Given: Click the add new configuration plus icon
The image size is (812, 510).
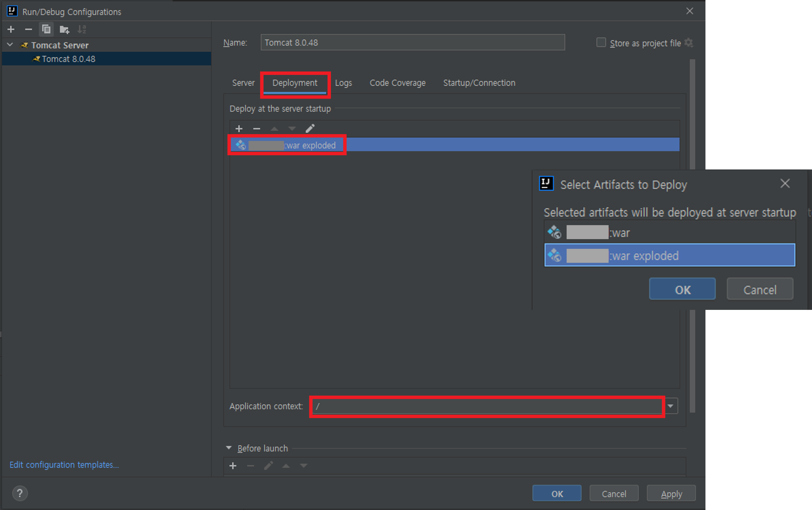Looking at the screenshot, I should 11,30.
